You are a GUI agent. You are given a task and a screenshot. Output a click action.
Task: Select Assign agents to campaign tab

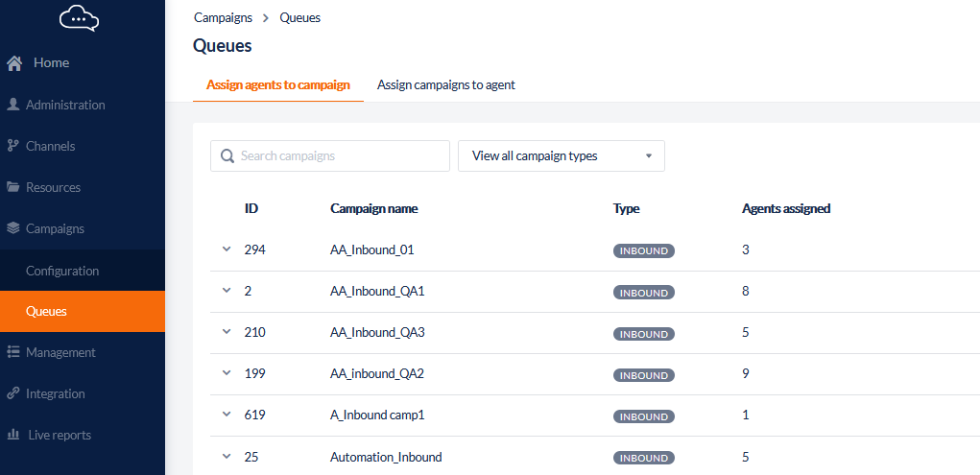click(x=278, y=85)
